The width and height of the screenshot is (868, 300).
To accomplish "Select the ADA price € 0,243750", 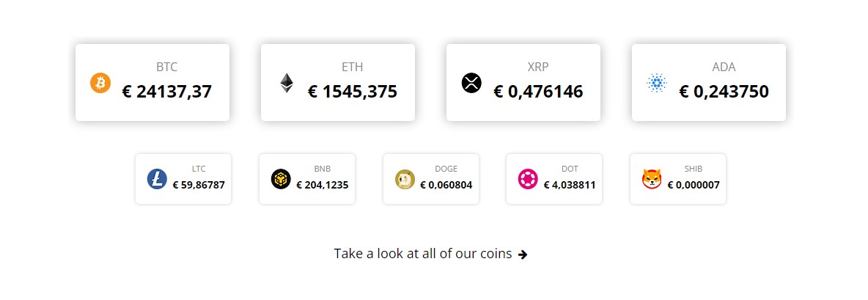I will click(724, 92).
